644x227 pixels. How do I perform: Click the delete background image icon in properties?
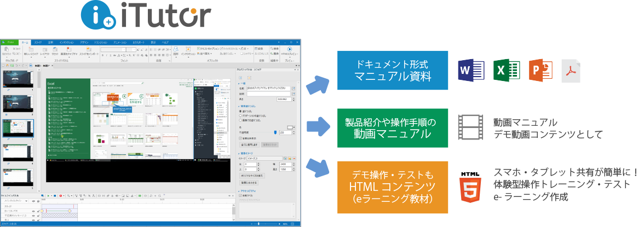(294, 159)
